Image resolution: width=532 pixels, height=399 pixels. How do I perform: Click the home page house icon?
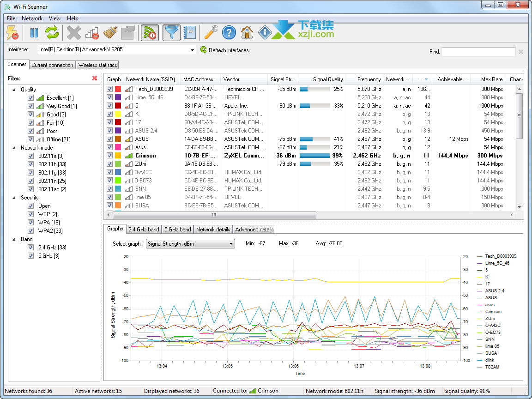click(247, 33)
